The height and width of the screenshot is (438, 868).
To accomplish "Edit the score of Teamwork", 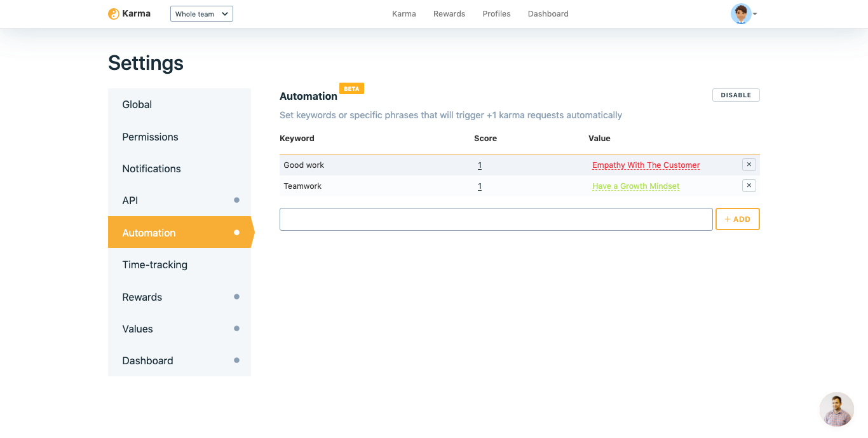I will click(480, 186).
